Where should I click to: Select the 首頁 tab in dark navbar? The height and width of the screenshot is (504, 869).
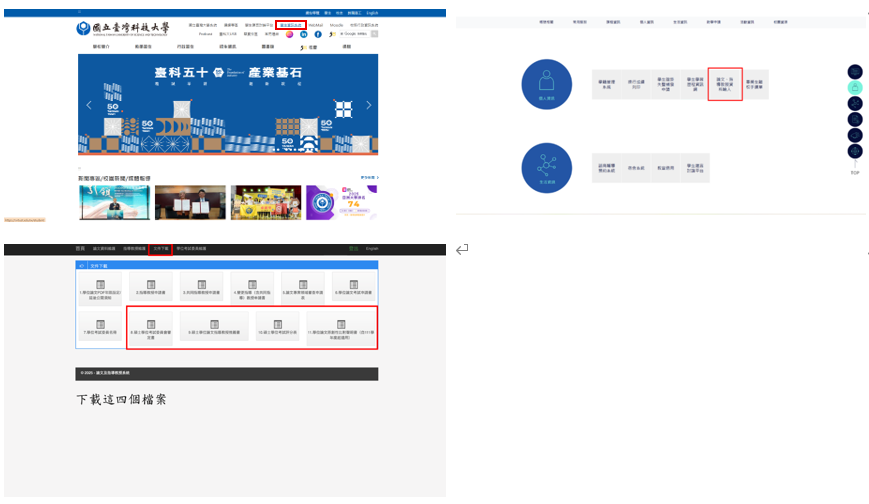pyautogui.click(x=81, y=248)
